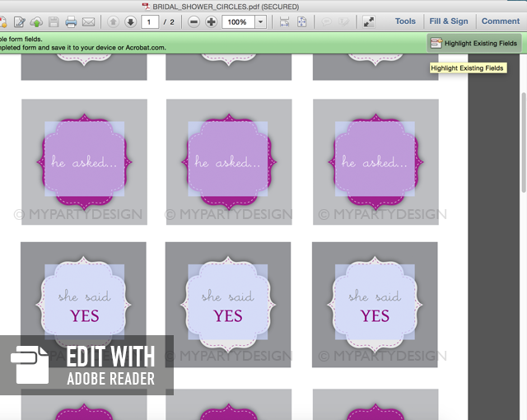The image size is (527, 420).
Task: Go to next page with down arrow
Action: pyautogui.click(x=130, y=21)
